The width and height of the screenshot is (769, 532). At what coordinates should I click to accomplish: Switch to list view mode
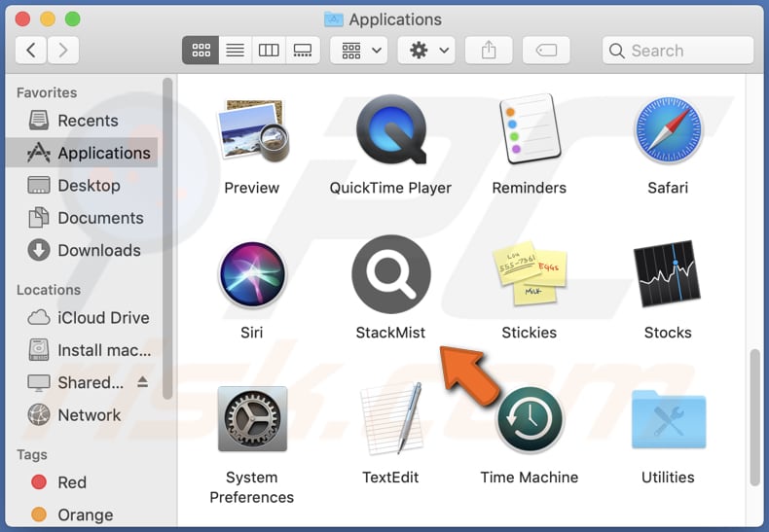[x=235, y=50]
